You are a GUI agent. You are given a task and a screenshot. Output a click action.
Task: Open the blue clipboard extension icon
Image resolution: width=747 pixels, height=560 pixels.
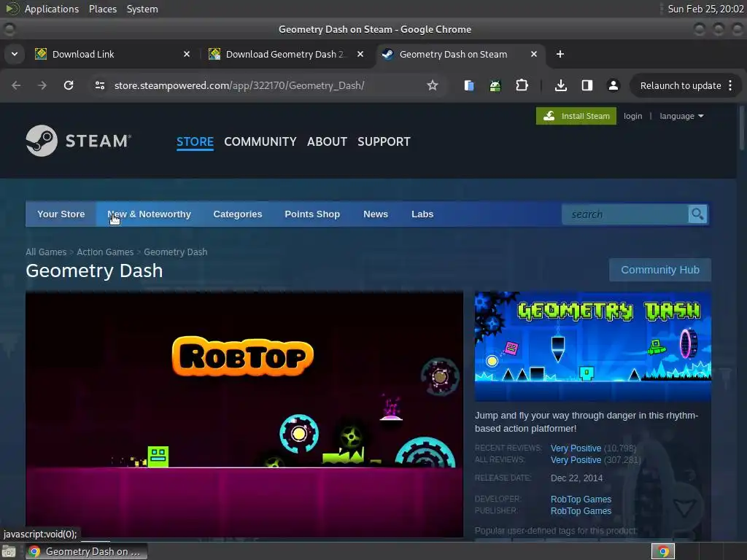tap(469, 85)
